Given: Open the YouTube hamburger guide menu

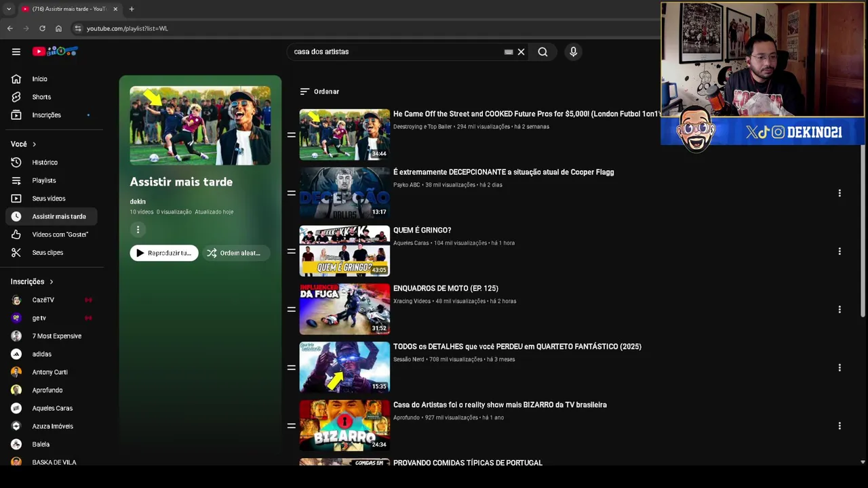Looking at the screenshot, I should tap(16, 52).
